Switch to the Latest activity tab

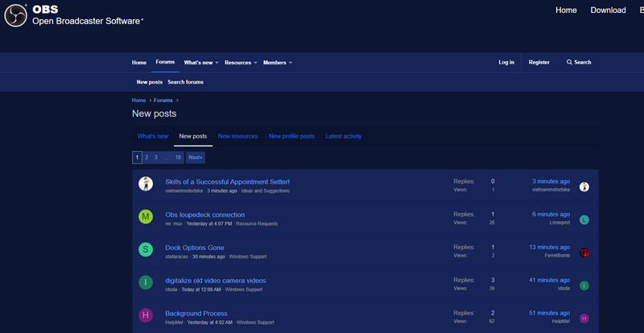click(344, 136)
